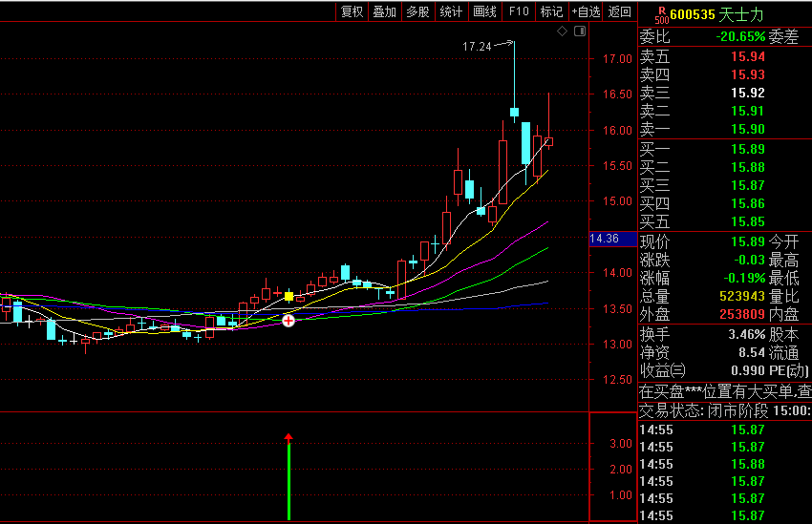
Task: Click the 交易状态 闭市阶段 status line
Action: click(725, 410)
